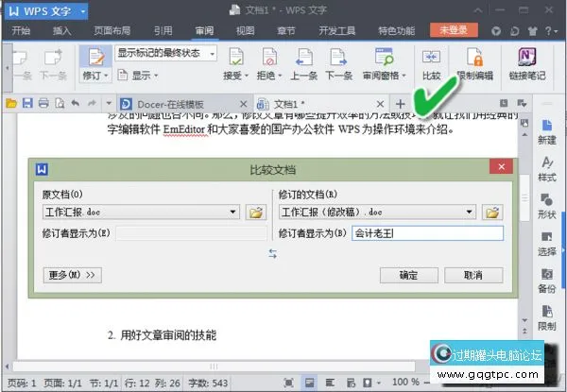This screenshot has width=567, height=392.
Task: Open the 原文档 file dropdown
Action: [233, 213]
